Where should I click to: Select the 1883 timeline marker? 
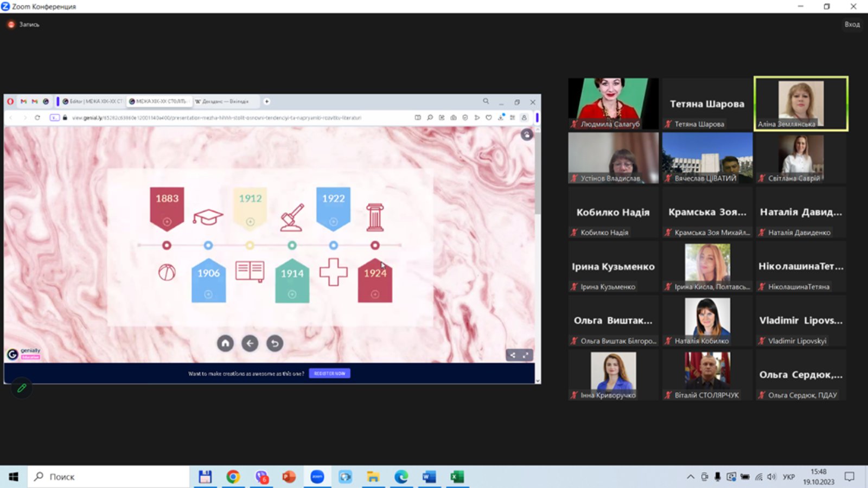point(167,206)
